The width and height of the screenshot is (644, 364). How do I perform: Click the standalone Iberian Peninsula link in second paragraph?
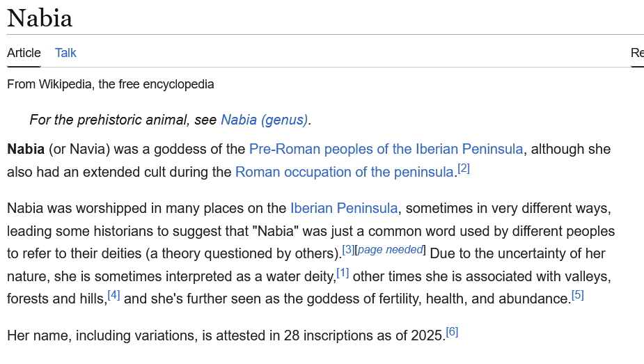(x=344, y=208)
